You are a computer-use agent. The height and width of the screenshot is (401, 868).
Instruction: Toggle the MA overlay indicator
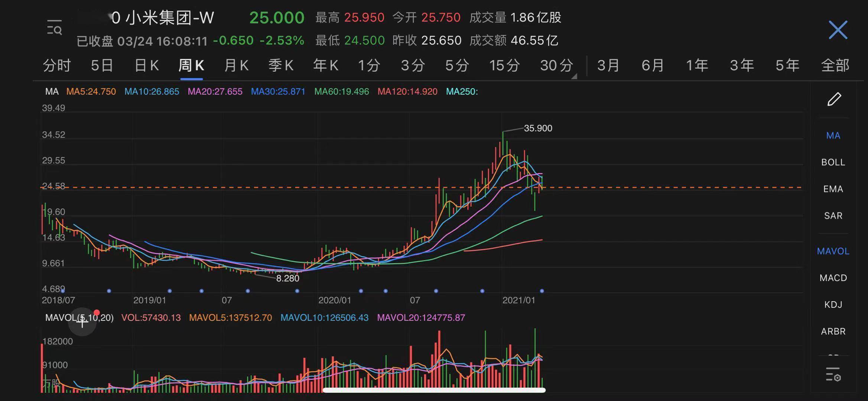(833, 136)
